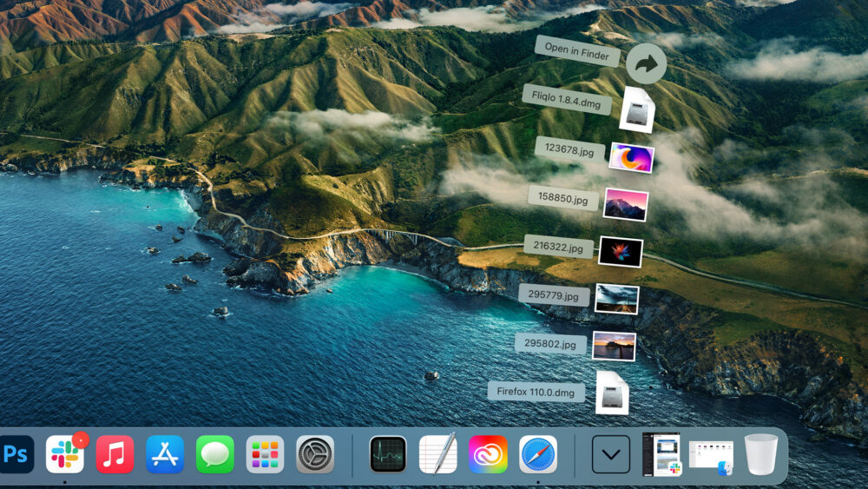
Task: Open the Safari browser
Action: click(538, 454)
